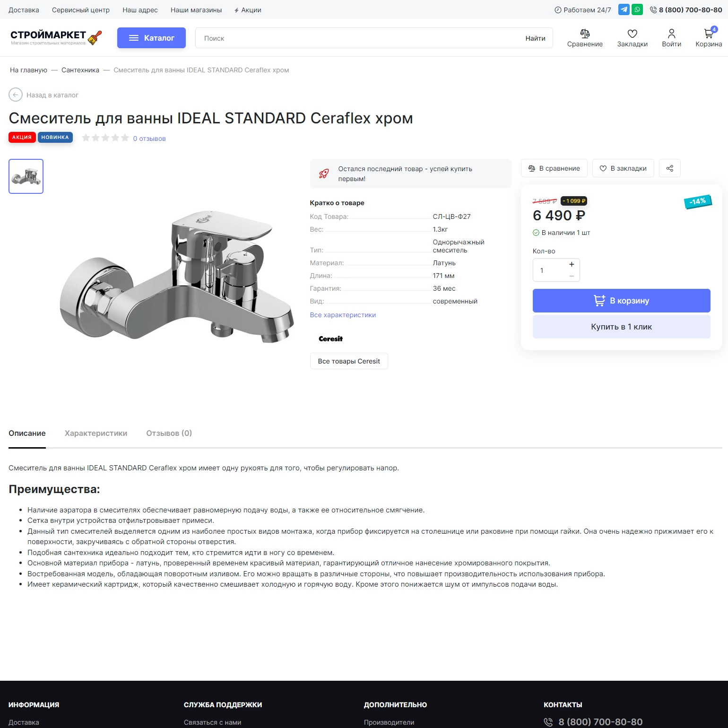728x728 pixels.
Task: Open the WhatsApp messenger icon
Action: coord(637,9)
